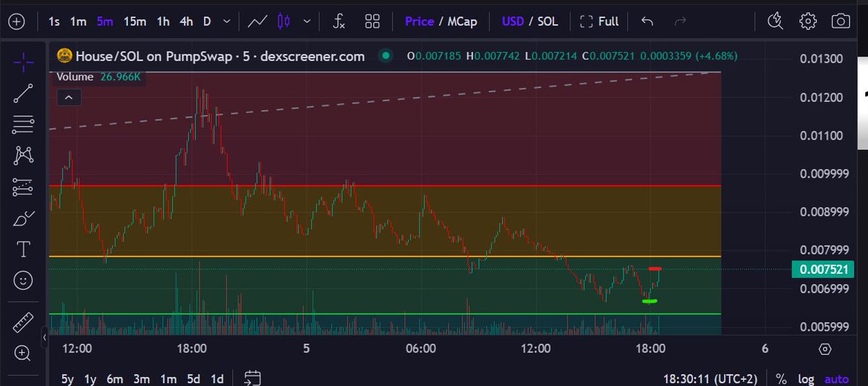Click the 18:00 time axis label near the current candle
The width and height of the screenshot is (868, 386).
click(650, 348)
